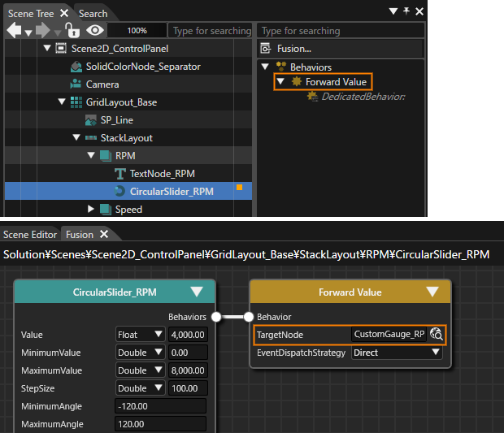Click the StepSize field showing 100.00

[x=188, y=388]
